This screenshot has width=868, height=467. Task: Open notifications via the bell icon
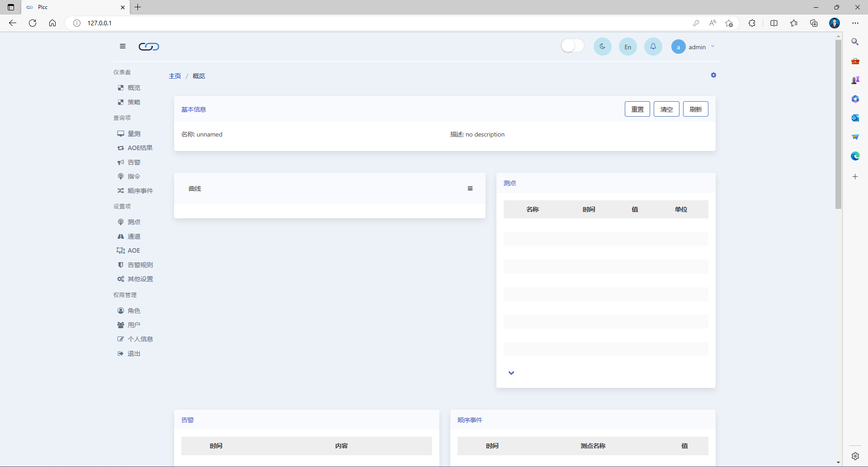[653, 47]
